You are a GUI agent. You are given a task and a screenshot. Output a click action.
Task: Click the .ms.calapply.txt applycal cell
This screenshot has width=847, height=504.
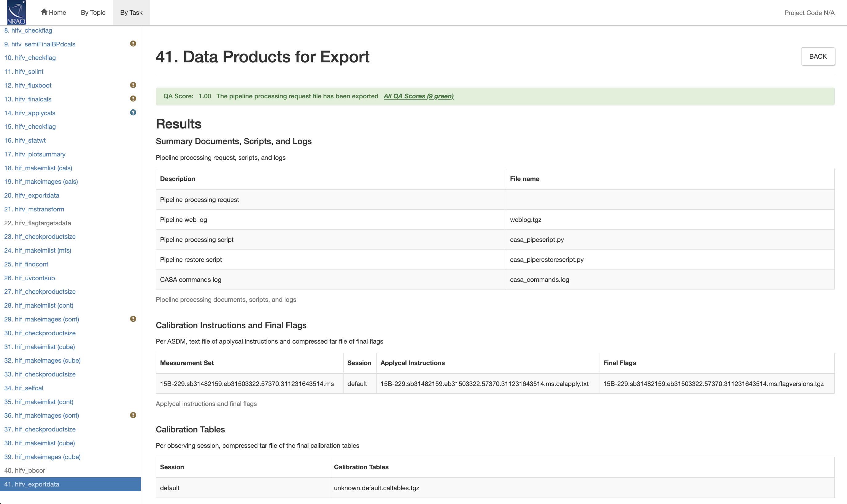pos(488,384)
